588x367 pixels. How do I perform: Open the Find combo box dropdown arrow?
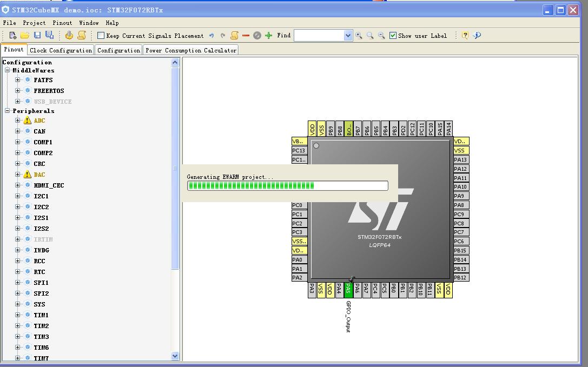[x=348, y=36]
